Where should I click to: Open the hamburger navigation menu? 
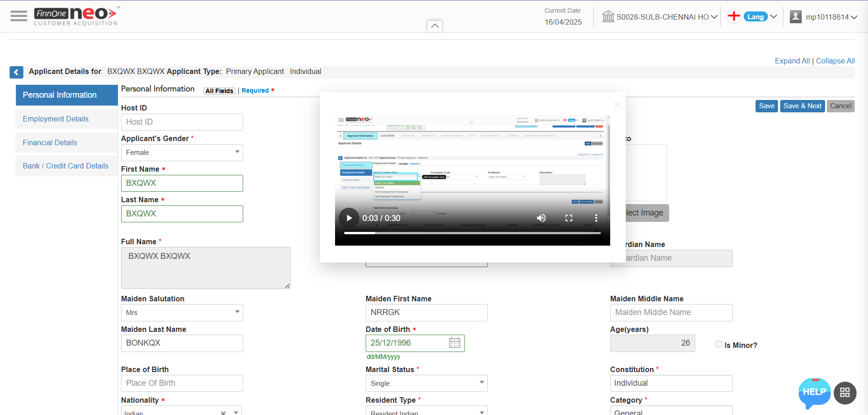tap(19, 16)
